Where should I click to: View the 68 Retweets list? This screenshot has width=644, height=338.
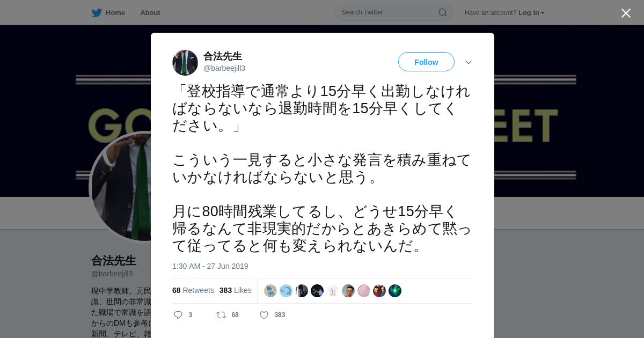[193, 290]
